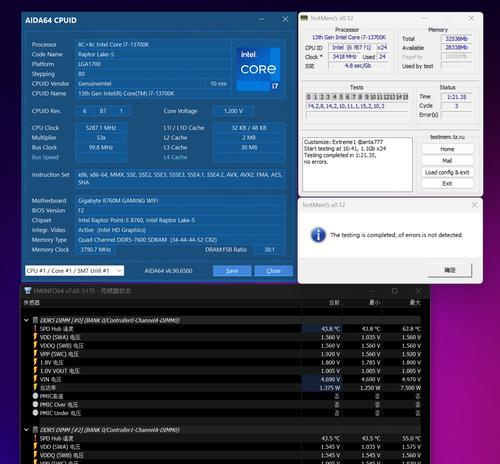Screen dimensions: 500x464
Task: Click the Close button in AIDA64 CPUID
Action: [274, 271]
